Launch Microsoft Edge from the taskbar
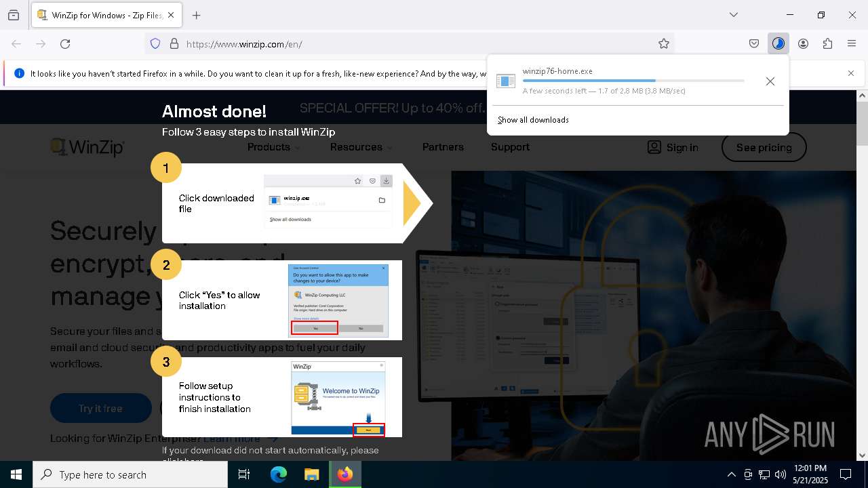 point(278,474)
